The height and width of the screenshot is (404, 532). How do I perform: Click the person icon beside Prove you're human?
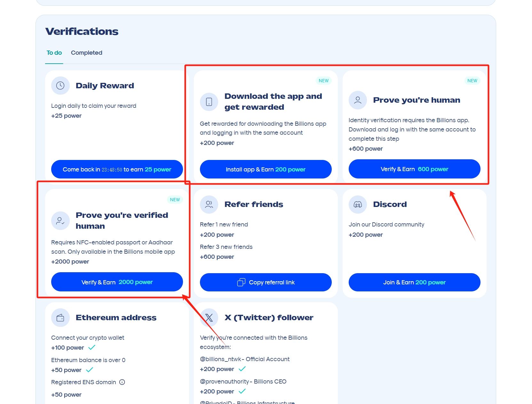(x=358, y=100)
